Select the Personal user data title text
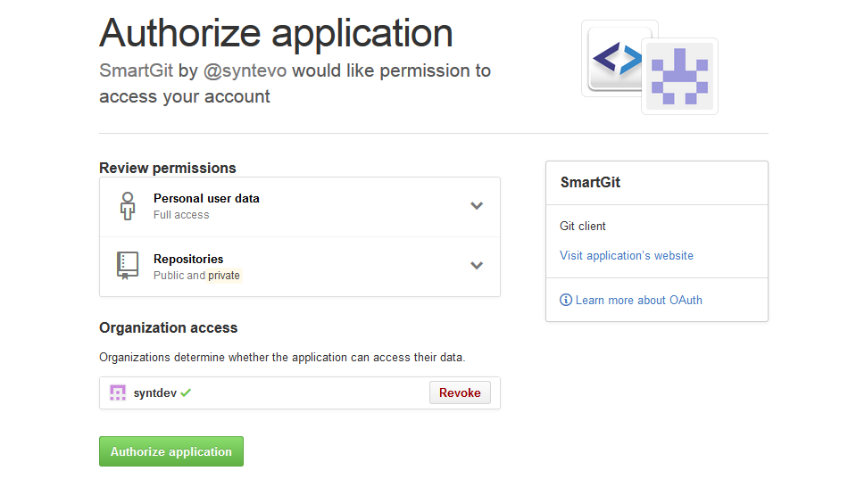This screenshot has width=848, height=504. (206, 198)
